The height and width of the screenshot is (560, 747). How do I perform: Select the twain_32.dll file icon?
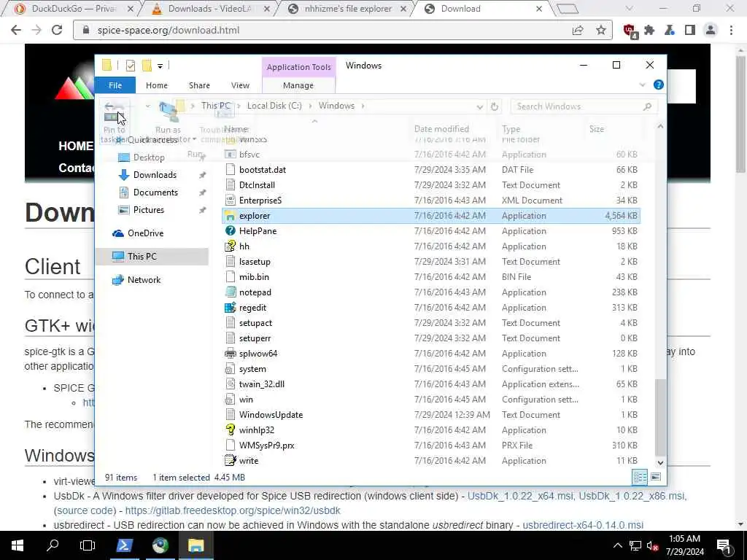point(230,384)
